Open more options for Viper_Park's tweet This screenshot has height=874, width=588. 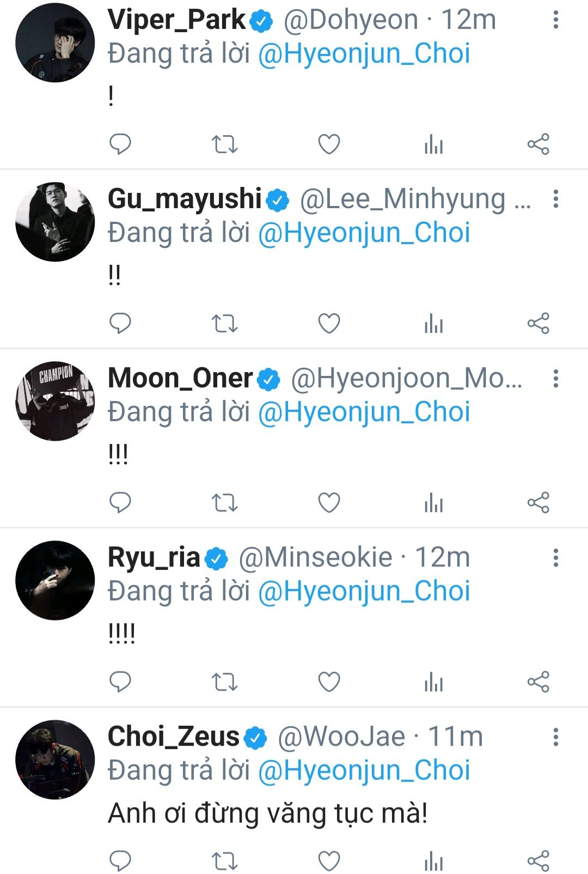[555, 20]
